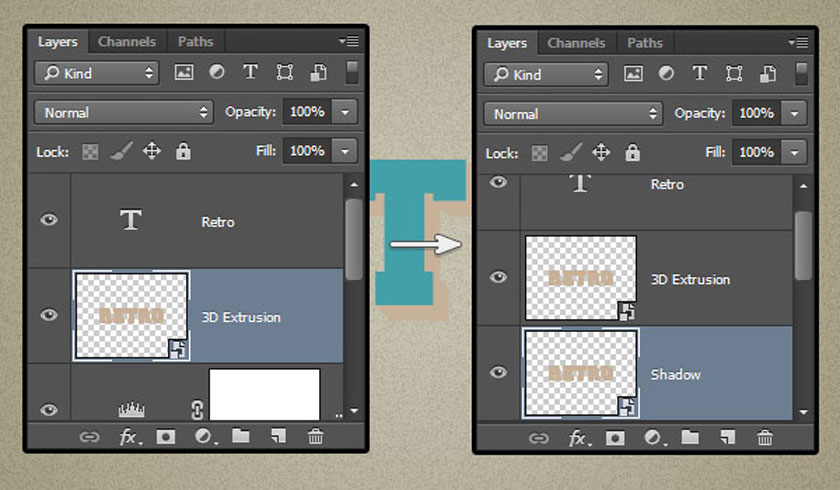Click white layer mask thumbnail, left panel
840x490 pixels.
[265, 395]
